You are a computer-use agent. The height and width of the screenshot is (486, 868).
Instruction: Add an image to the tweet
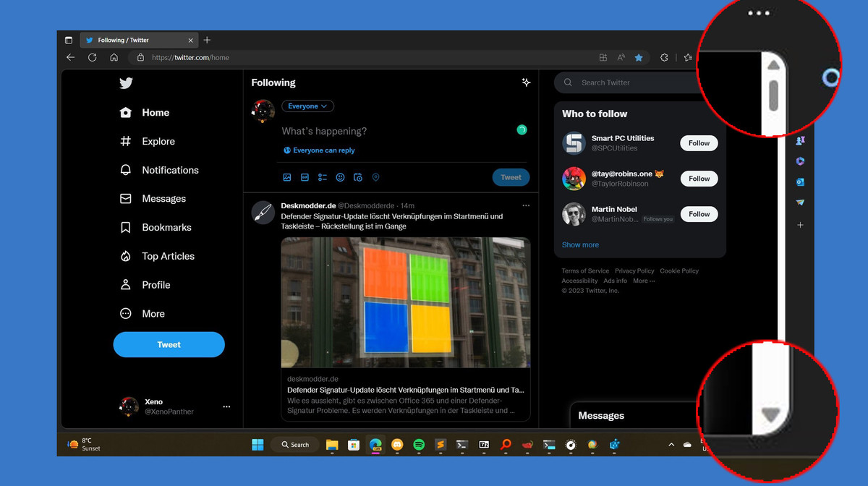click(287, 177)
